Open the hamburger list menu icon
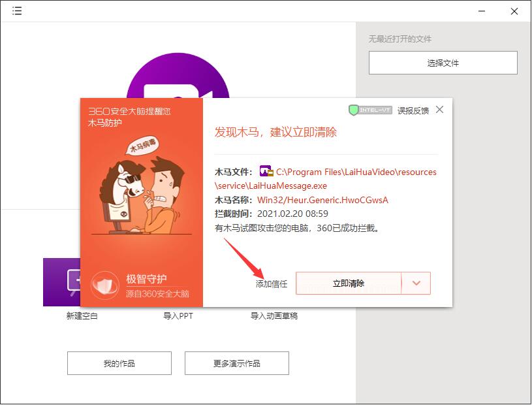This screenshot has width=532, height=405. 17,11
